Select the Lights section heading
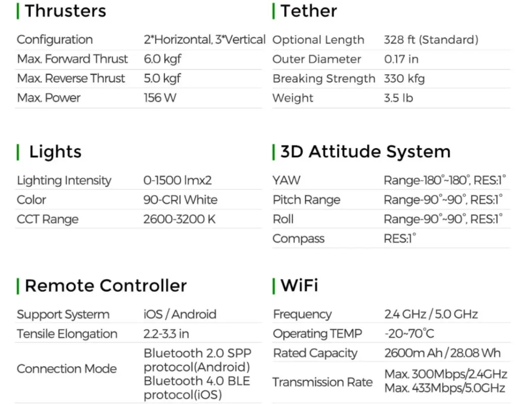This screenshot has height=404, width=532. 55,151
